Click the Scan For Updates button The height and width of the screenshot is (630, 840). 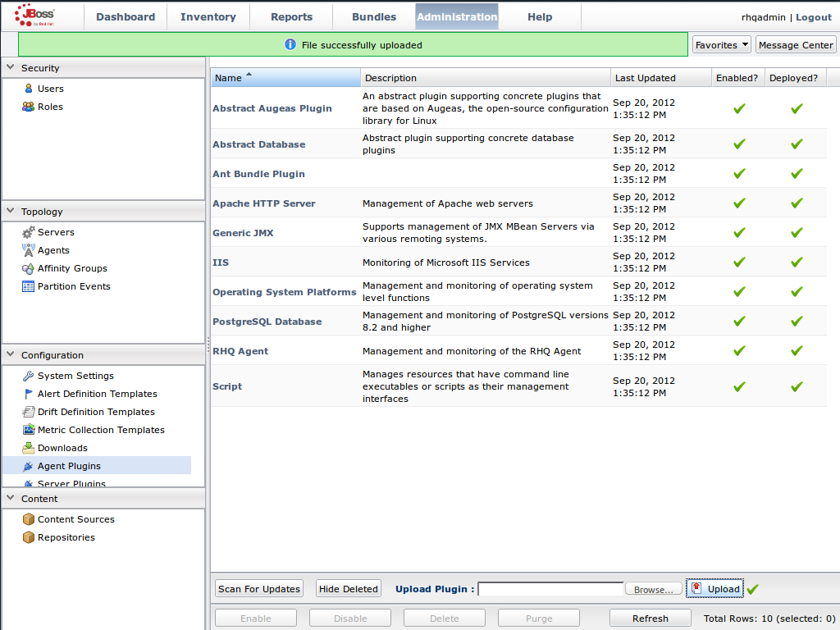coord(258,588)
